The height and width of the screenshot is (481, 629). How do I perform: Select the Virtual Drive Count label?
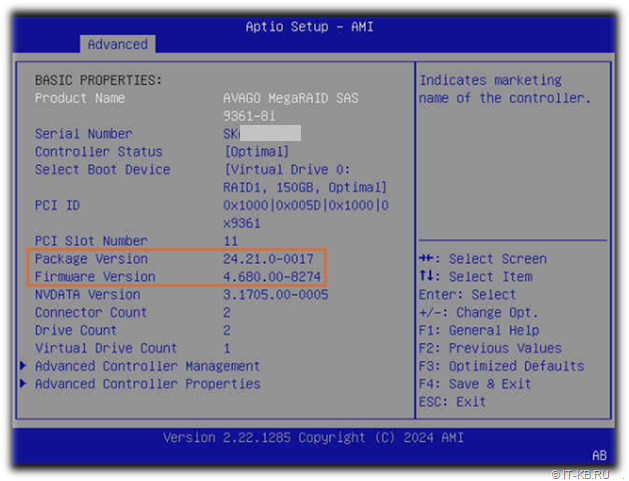106,348
